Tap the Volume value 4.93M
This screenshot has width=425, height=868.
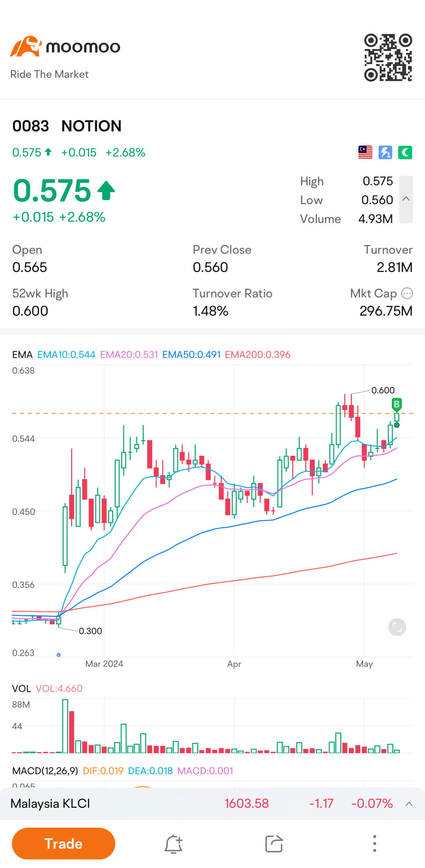coord(375,219)
